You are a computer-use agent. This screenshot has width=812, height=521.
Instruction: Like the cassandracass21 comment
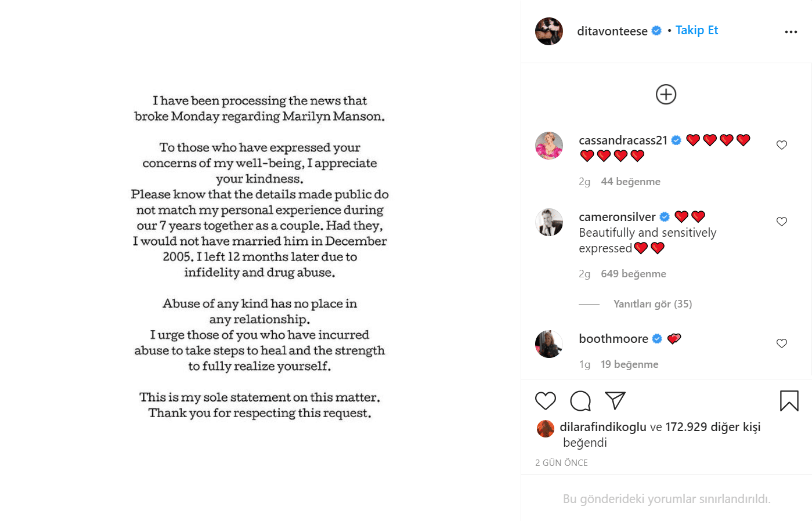tap(782, 145)
